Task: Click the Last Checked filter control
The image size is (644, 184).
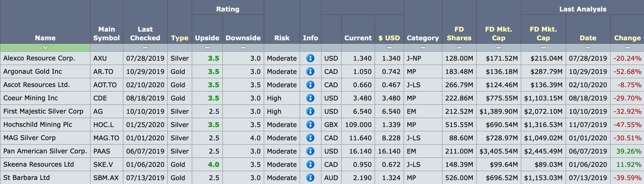Action: [x=145, y=48]
